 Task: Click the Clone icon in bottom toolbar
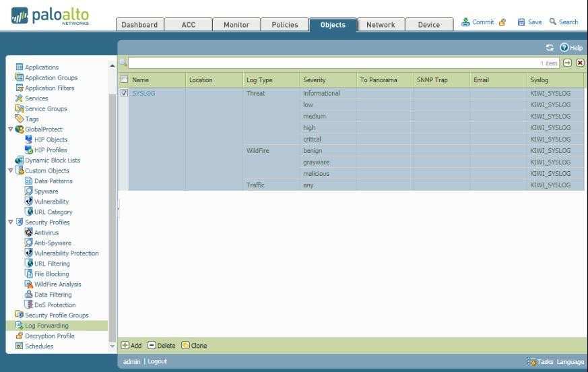click(x=185, y=346)
